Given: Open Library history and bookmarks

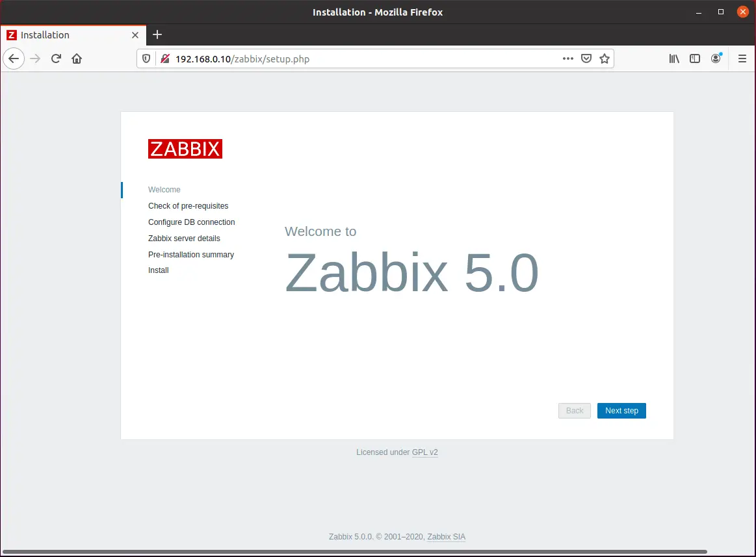Looking at the screenshot, I should click(674, 59).
